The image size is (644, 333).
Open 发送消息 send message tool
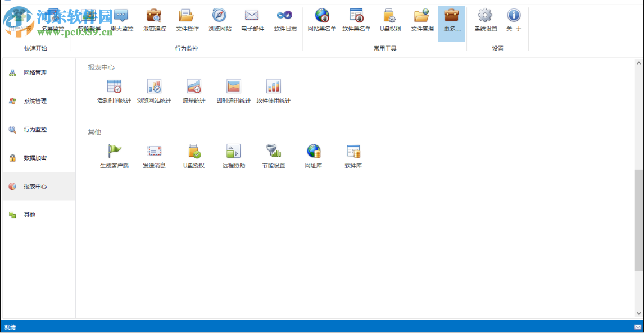click(x=154, y=157)
